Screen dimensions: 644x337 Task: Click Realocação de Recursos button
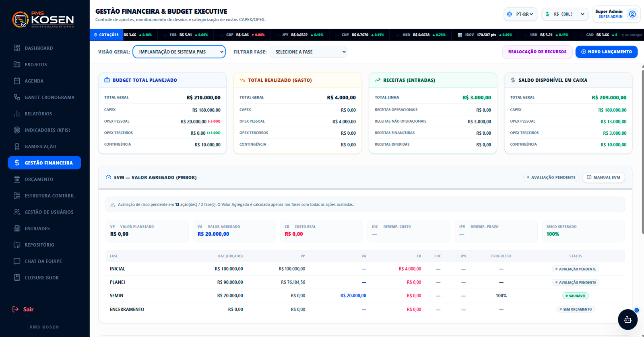[x=537, y=52]
